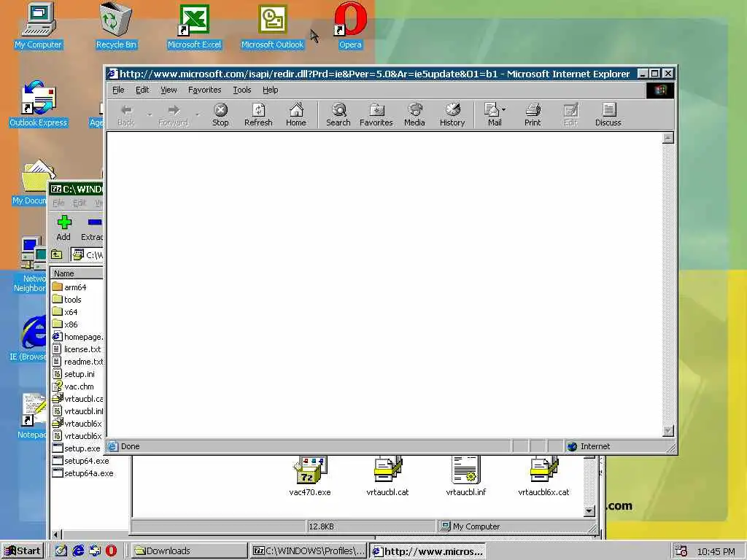
Task: Switch to Internet Explorer taskbar button
Action: point(427,551)
